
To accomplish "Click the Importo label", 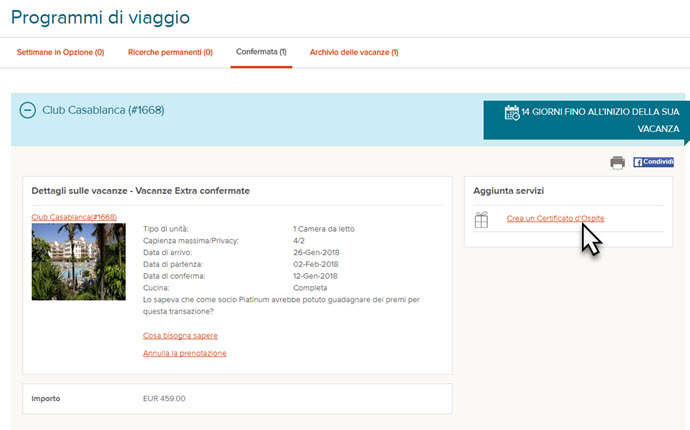I will 46,399.
